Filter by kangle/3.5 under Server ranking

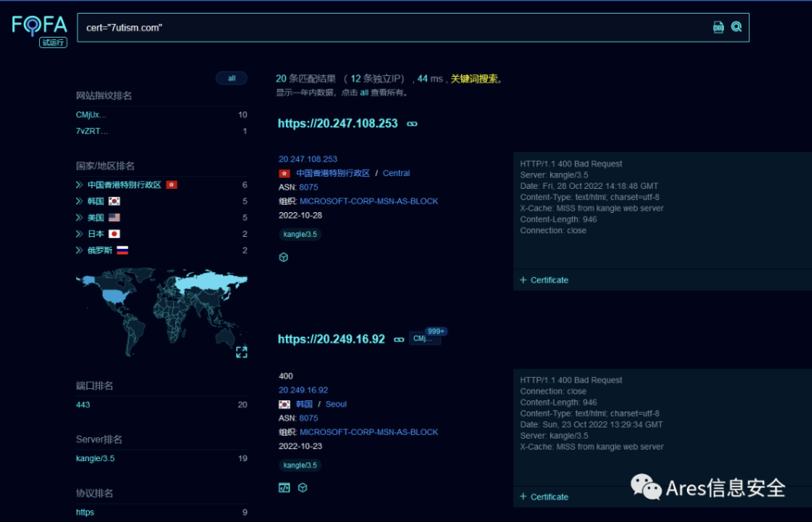pyautogui.click(x=95, y=459)
